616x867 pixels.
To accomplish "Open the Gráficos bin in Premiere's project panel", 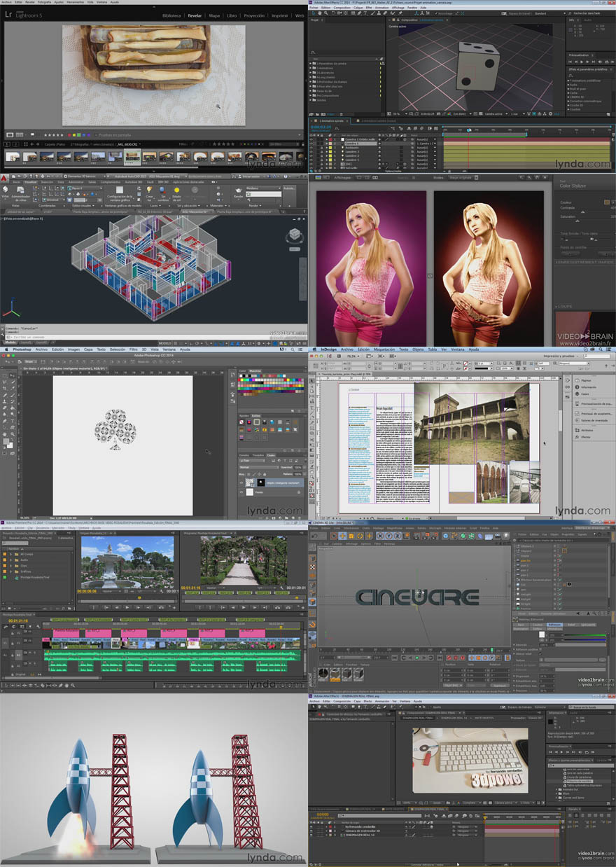I will pyautogui.click(x=15, y=570).
